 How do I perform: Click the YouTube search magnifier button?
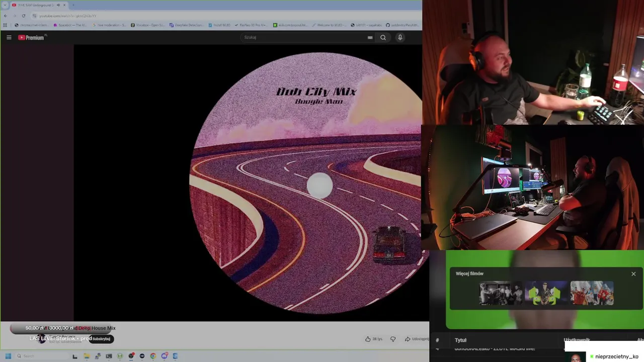pyautogui.click(x=383, y=37)
